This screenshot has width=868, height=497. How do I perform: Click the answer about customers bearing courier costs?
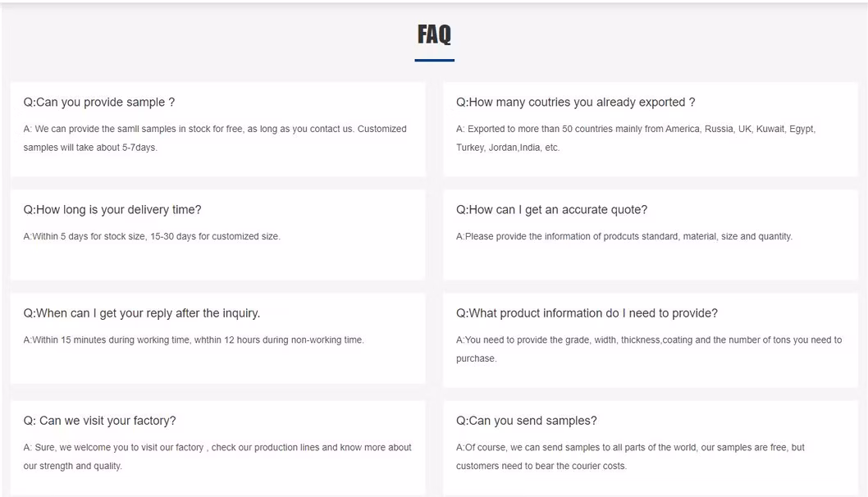(x=631, y=457)
